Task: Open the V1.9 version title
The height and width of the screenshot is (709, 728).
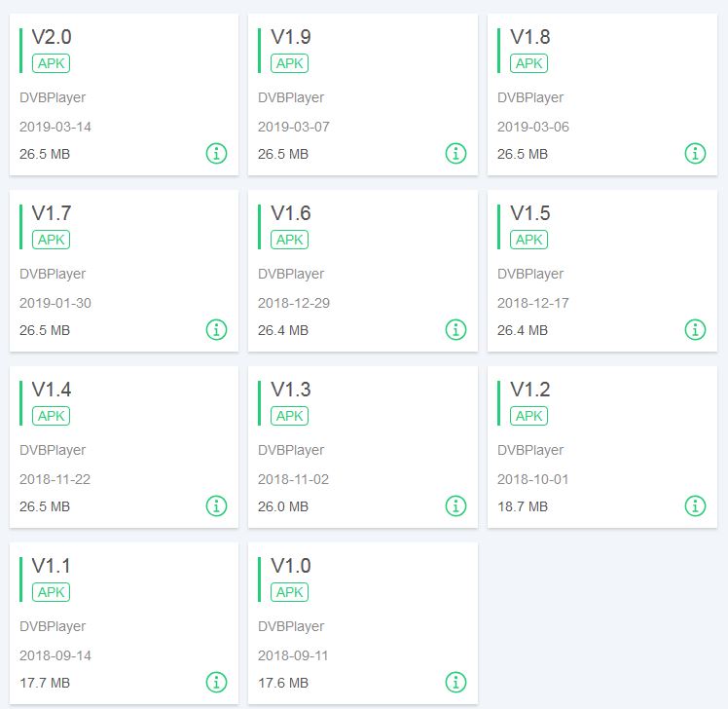Action: point(291,37)
